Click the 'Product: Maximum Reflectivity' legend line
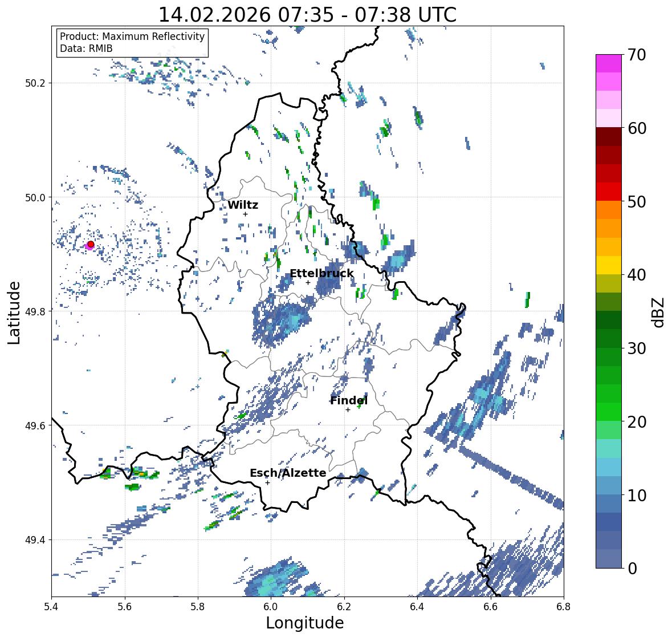 [132, 36]
